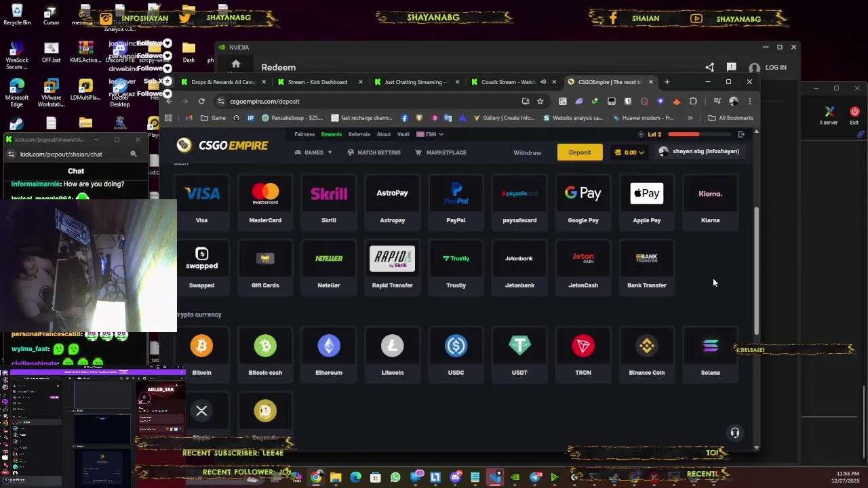Viewport: 868px width, 488px height.
Task: Choose MasterCard deposit option
Action: pos(265,202)
